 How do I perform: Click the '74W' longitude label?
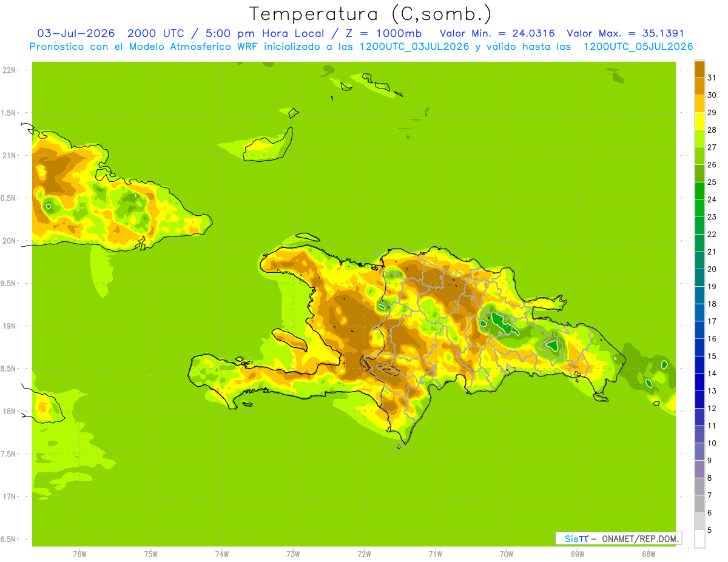222,554
